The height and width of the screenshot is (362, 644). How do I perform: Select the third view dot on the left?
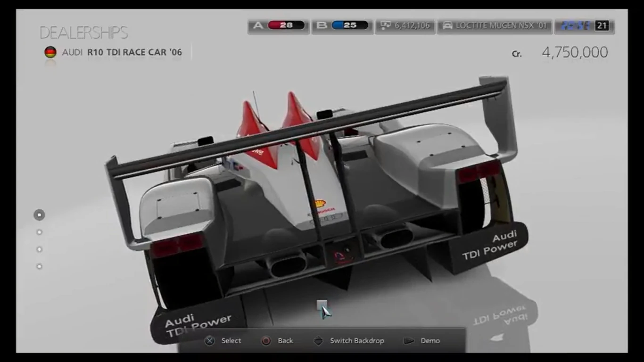tap(39, 249)
